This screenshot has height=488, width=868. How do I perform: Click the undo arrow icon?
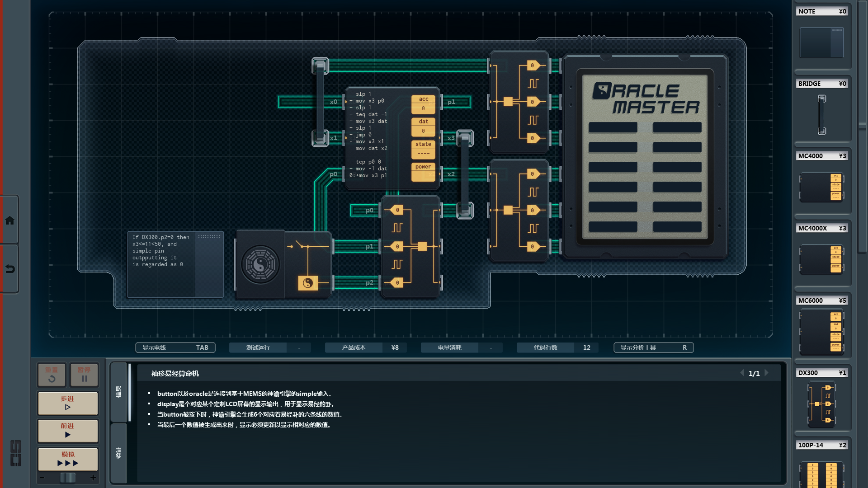click(9, 269)
